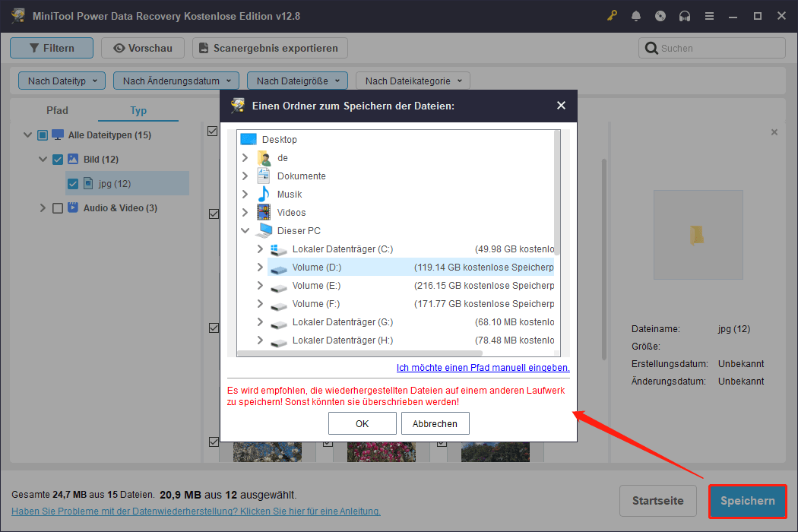
Task: Click the MiniTool logo in the title bar
Action: (x=17, y=15)
